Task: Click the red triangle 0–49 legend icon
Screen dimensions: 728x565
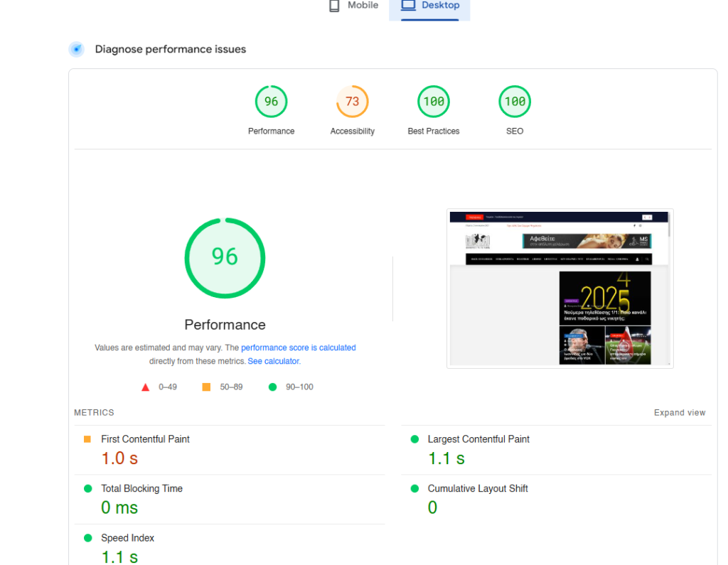Action: pos(145,387)
